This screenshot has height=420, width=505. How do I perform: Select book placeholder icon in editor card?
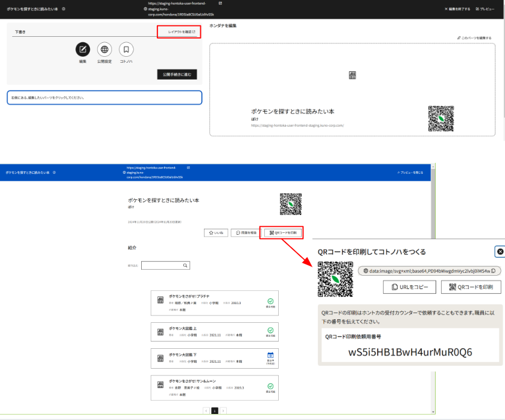(x=352, y=75)
